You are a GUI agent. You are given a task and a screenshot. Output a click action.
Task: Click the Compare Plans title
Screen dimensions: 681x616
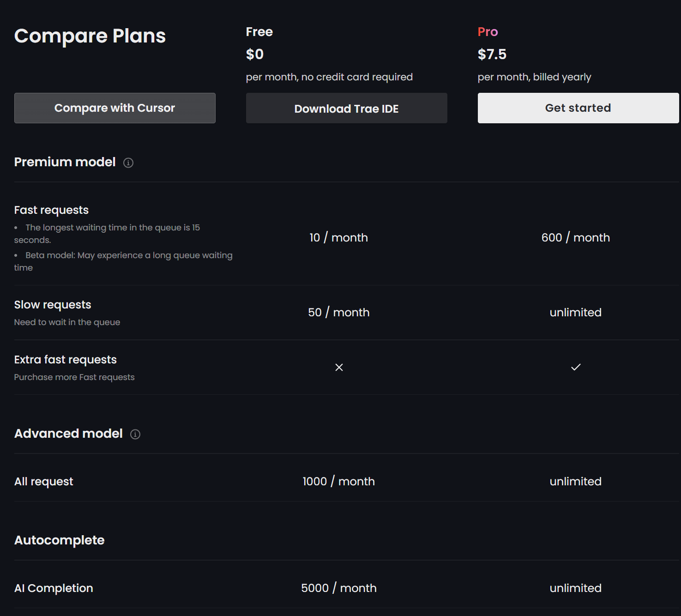click(x=90, y=36)
